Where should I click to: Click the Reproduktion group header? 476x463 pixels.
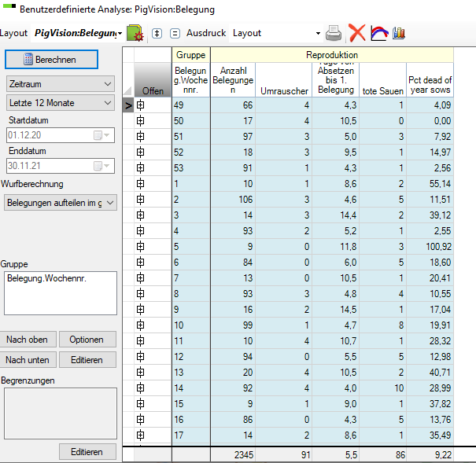tap(332, 55)
